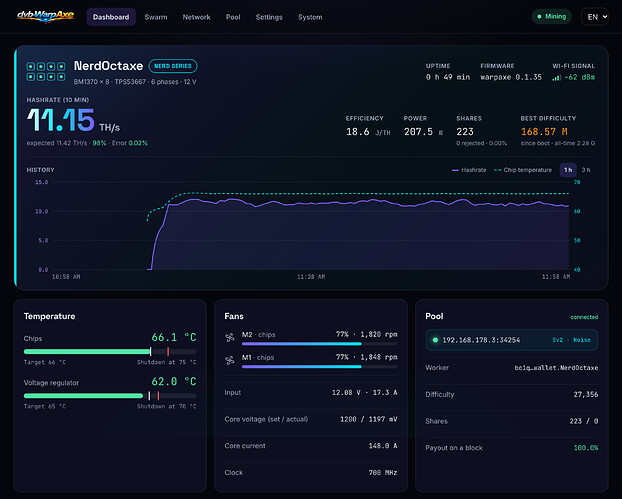Click the firmware version warpaxe 0.1.35

click(x=511, y=77)
